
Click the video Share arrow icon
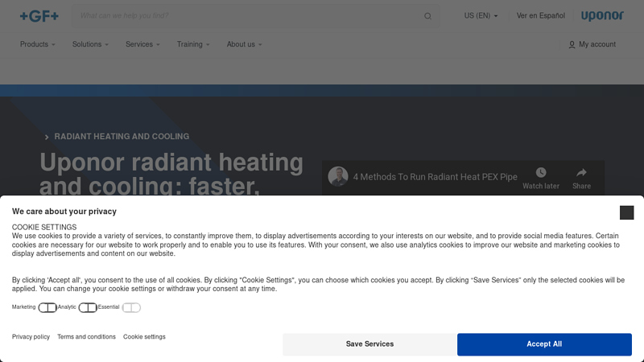click(581, 172)
